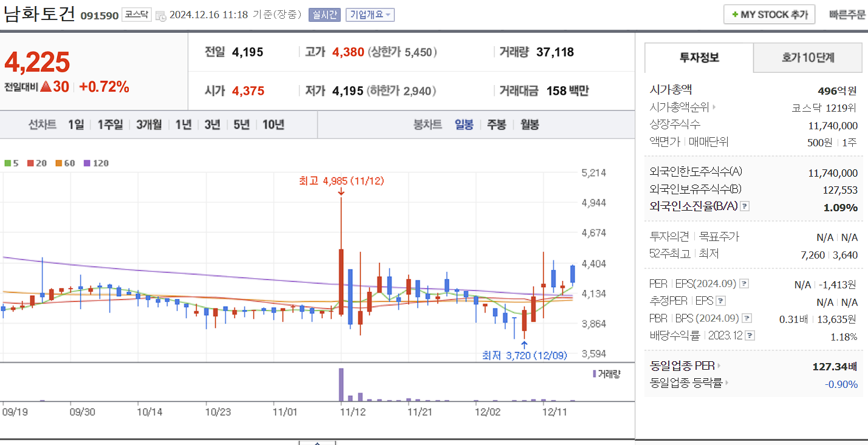The width and height of the screenshot is (868, 445).
Task: Click 상장주식수 value 11,740,000
Action: tap(833, 126)
